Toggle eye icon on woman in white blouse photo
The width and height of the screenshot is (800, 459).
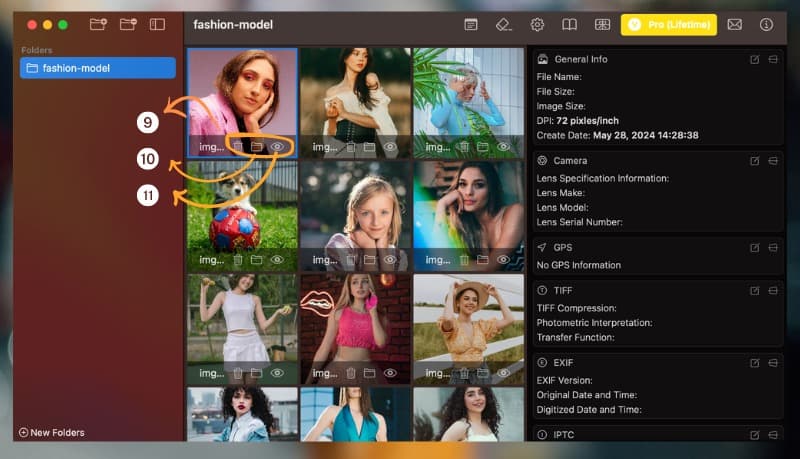[x=390, y=147]
